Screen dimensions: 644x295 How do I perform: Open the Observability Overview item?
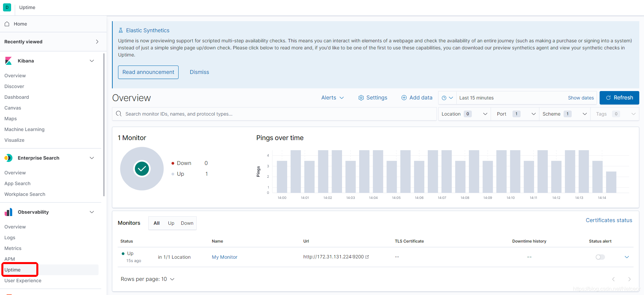click(15, 227)
